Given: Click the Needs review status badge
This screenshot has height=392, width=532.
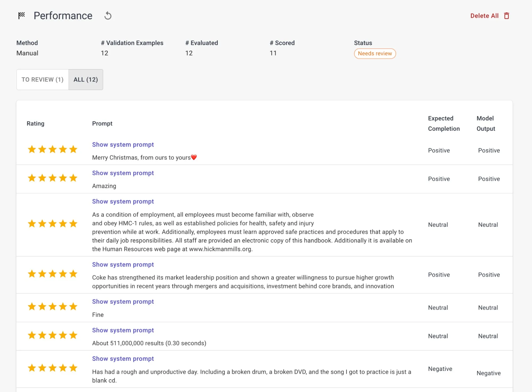Looking at the screenshot, I should 375,53.
